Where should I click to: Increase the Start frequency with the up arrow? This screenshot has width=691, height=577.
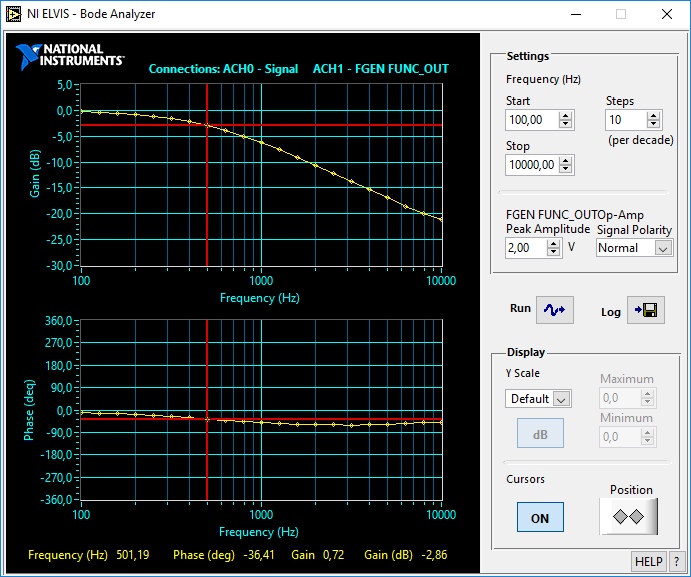(565, 115)
